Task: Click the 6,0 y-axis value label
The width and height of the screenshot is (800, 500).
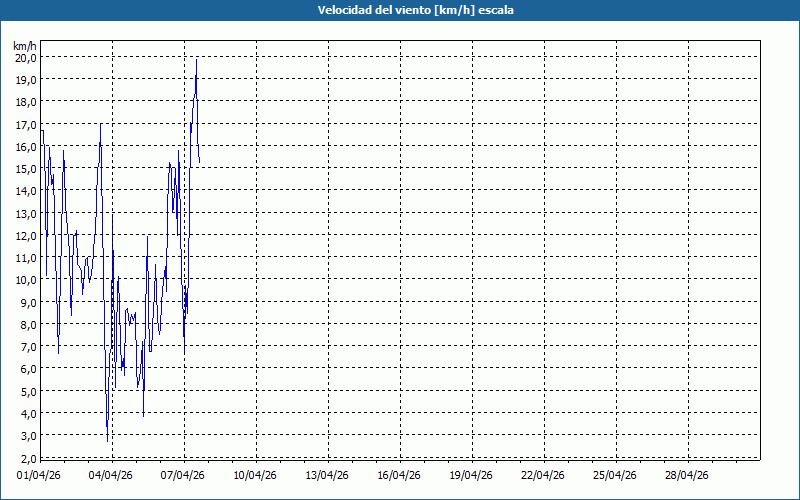Action: [x=26, y=368]
